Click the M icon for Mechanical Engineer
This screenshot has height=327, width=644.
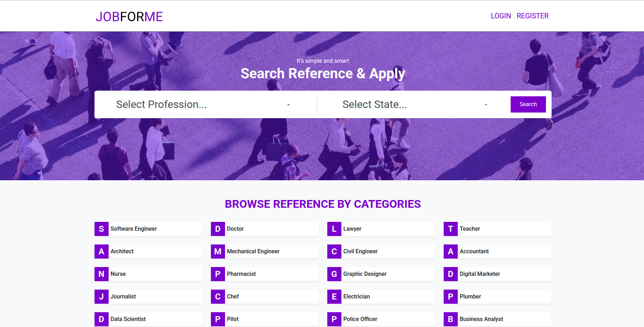218,252
